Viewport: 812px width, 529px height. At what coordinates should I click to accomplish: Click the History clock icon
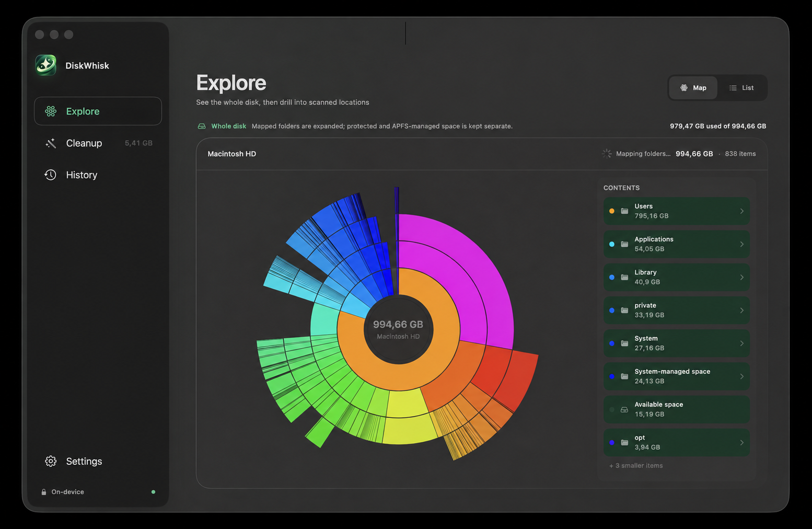(51, 175)
